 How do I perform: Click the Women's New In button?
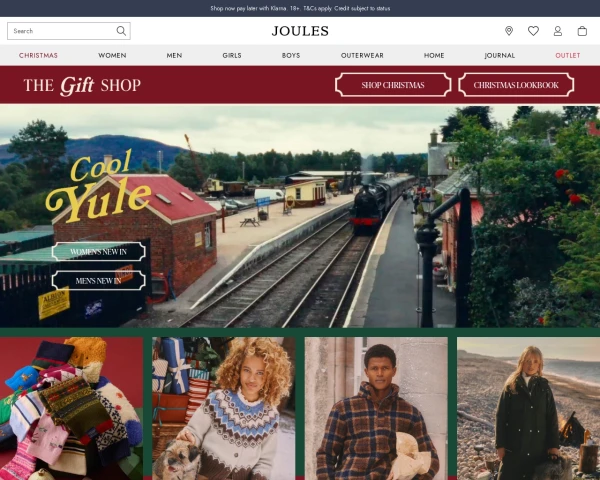pyautogui.click(x=99, y=251)
